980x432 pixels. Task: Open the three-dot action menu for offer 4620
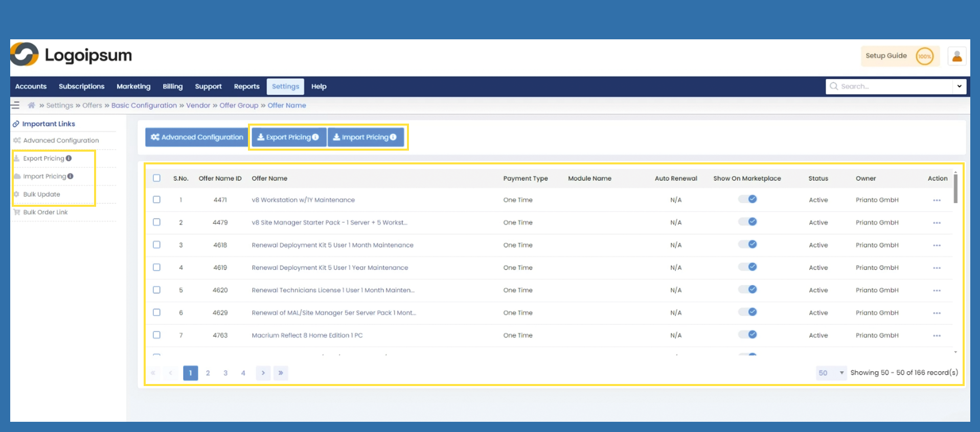pyautogui.click(x=937, y=291)
